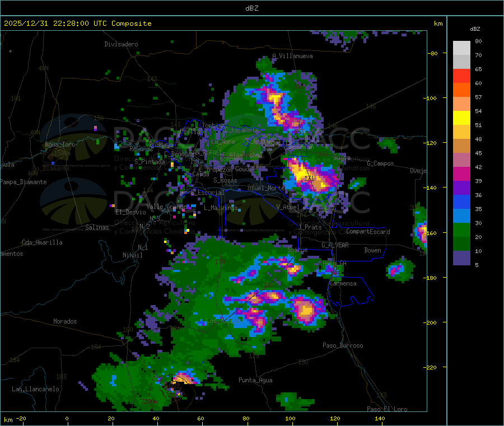Click the Bowen location label
Image resolution: width=504 pixels, height=426 pixels.
(x=372, y=250)
